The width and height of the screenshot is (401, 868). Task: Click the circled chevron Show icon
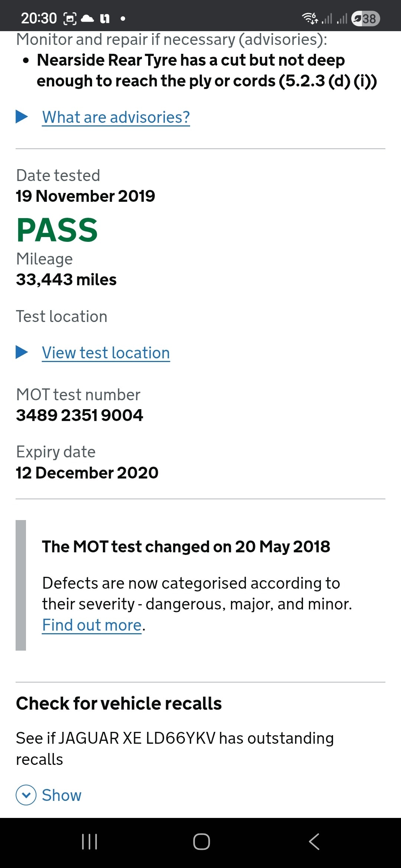[x=26, y=795]
